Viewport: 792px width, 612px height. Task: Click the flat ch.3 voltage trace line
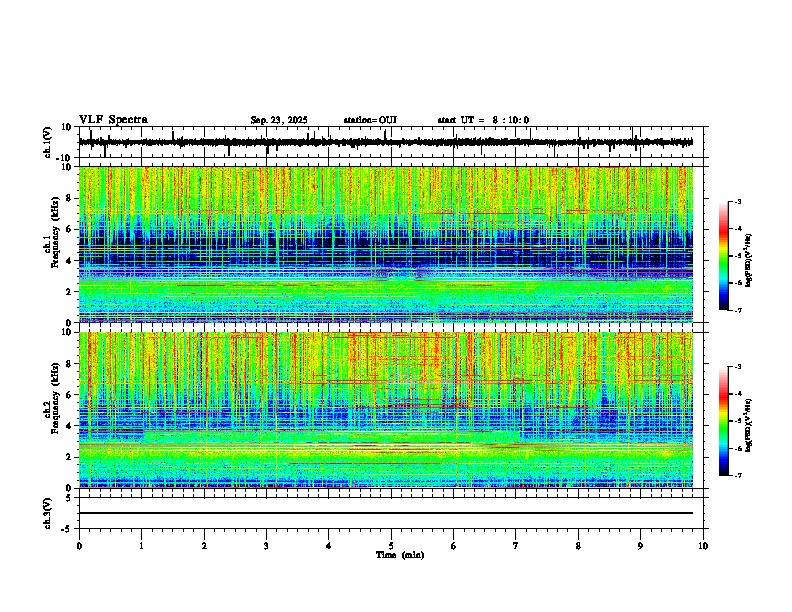pyautogui.click(x=386, y=513)
